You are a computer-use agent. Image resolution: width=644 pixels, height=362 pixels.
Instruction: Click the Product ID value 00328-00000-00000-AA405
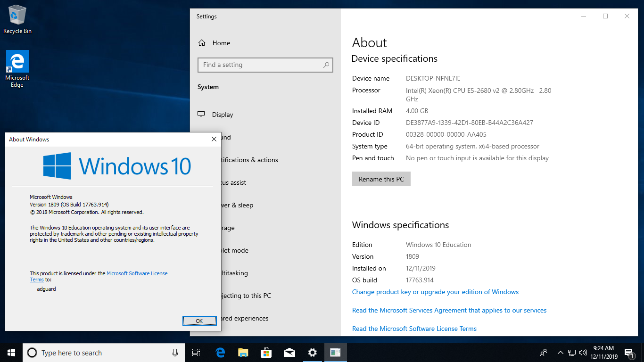446,134
